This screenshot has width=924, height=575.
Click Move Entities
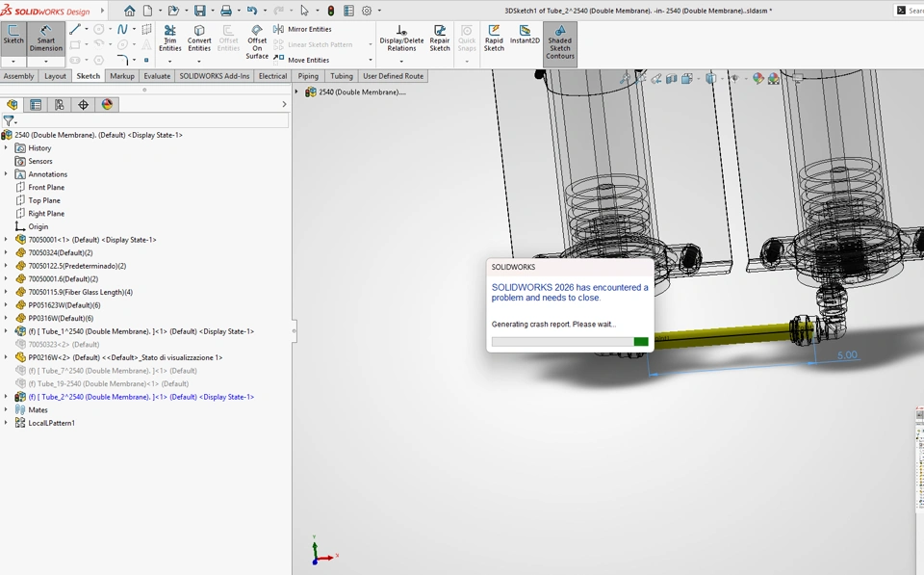(x=301, y=60)
